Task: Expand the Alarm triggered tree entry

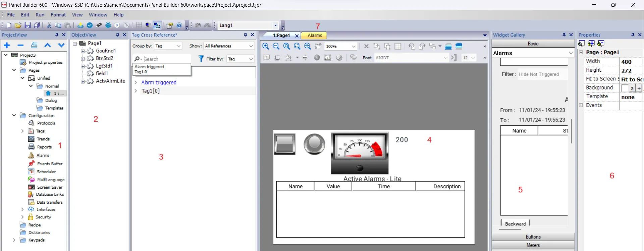Action: click(136, 82)
